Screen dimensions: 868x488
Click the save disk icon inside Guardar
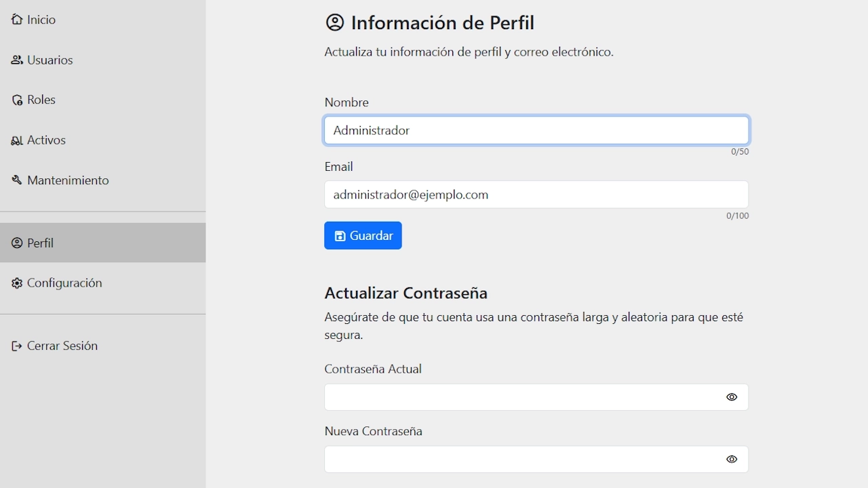339,235
